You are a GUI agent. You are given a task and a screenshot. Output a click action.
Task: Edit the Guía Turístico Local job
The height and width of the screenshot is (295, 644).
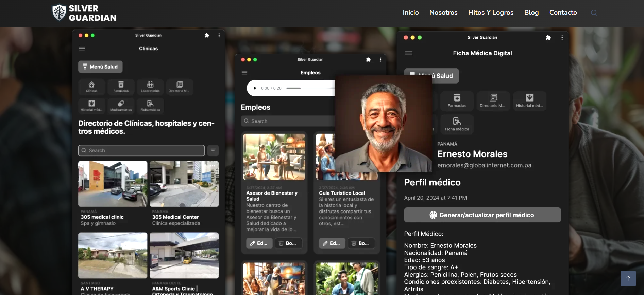click(x=332, y=243)
